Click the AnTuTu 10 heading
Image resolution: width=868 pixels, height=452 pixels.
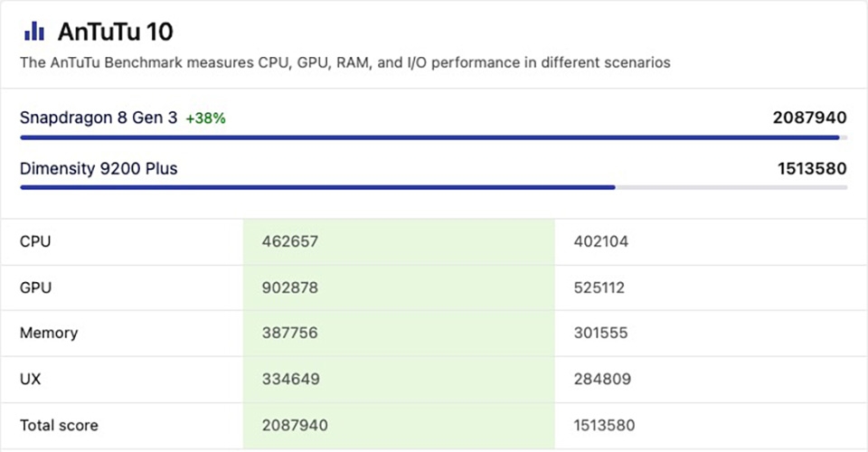pyautogui.click(x=116, y=32)
